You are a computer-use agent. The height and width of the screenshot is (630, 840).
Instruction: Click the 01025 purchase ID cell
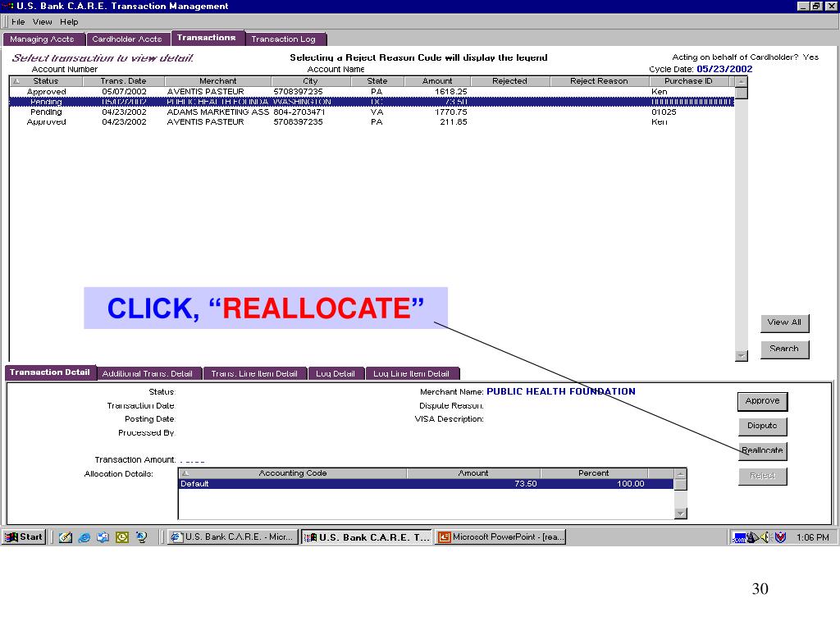coord(664,112)
